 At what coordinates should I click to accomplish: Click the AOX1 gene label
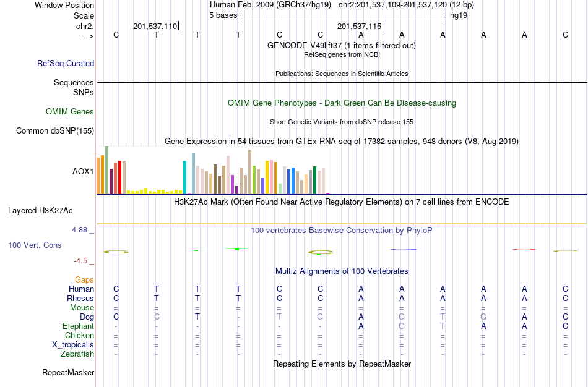point(83,172)
